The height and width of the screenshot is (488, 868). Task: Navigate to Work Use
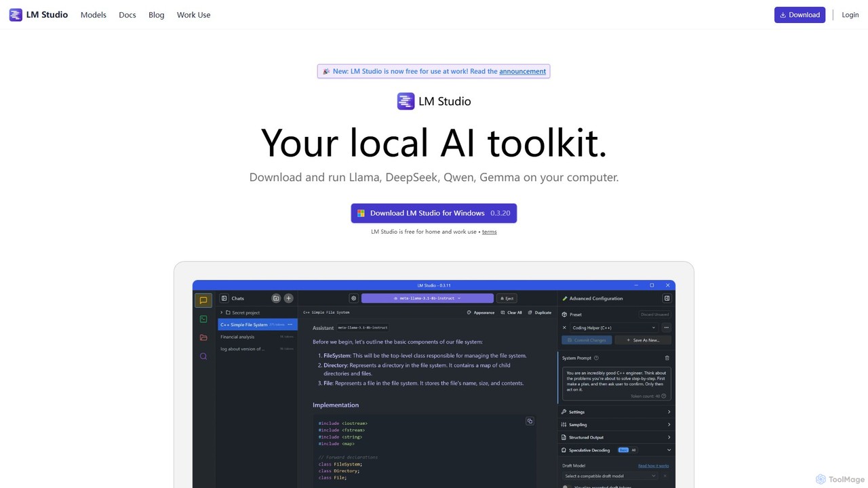194,15
